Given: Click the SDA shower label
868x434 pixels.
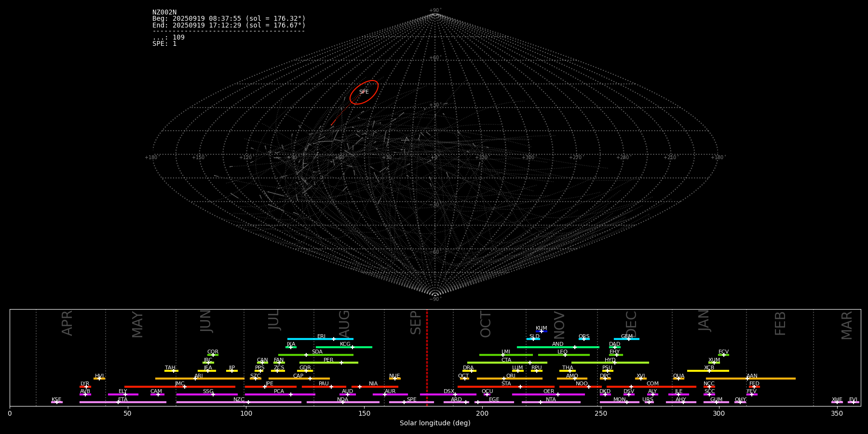Looking at the screenshot, I should click(x=317, y=352).
